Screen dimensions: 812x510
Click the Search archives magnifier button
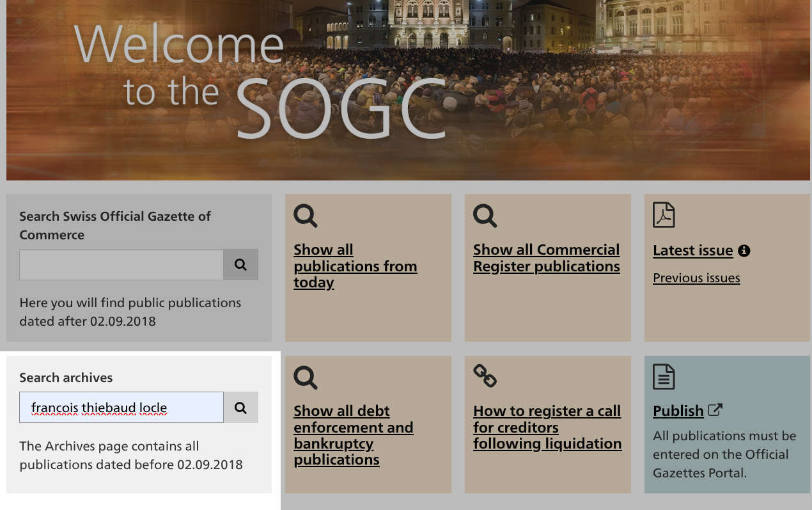point(240,408)
